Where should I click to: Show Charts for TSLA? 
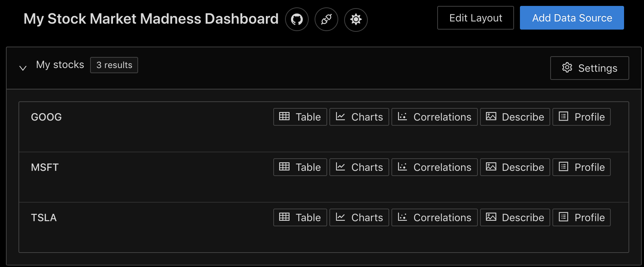[x=359, y=217]
